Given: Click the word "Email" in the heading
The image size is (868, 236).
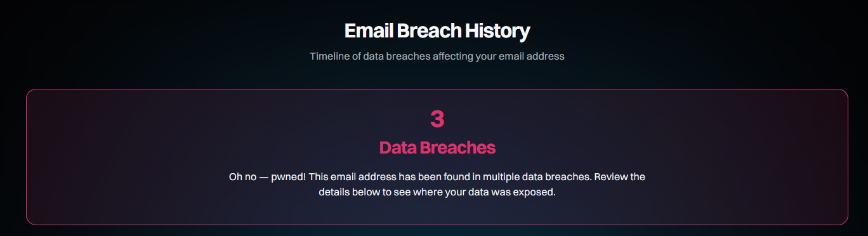Looking at the screenshot, I should [369, 30].
